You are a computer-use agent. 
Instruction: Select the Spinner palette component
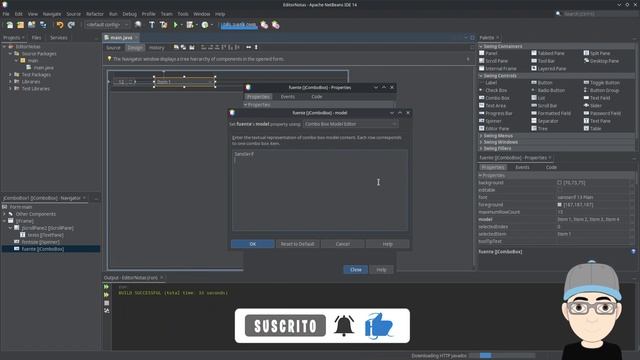coord(490,121)
